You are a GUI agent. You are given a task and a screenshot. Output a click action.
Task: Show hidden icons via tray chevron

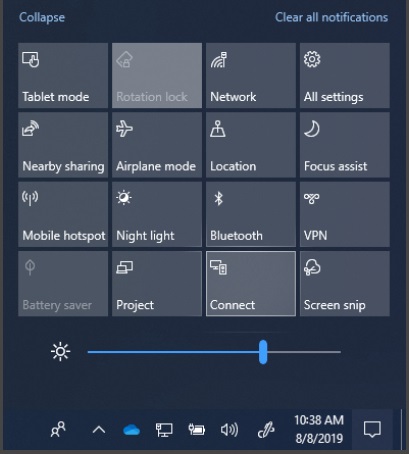[99, 430]
